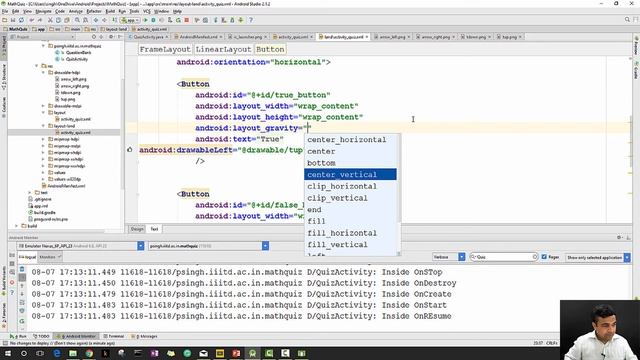Image resolution: width=640 pixels, height=360 pixels.
Task: Open the Refactor menu
Action: tap(93, 11)
